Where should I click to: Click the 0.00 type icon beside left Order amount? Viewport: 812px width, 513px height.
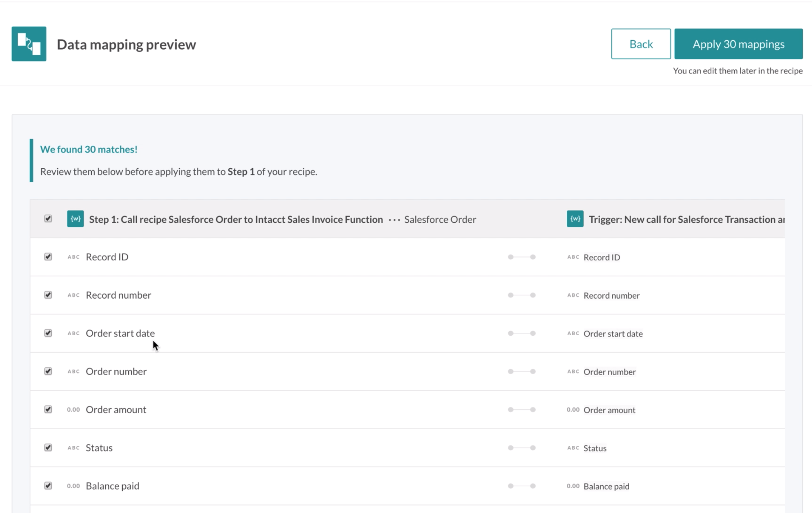coord(73,409)
